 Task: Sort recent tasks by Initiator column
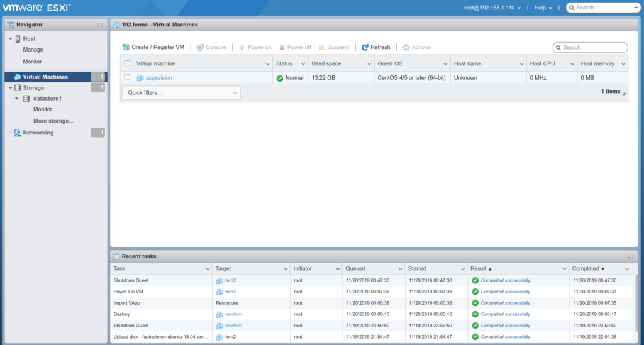[x=303, y=269]
